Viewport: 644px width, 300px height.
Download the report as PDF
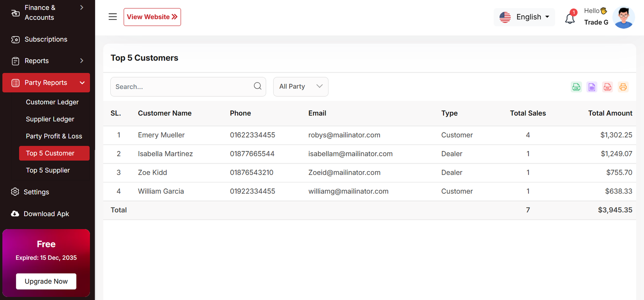[607, 87]
